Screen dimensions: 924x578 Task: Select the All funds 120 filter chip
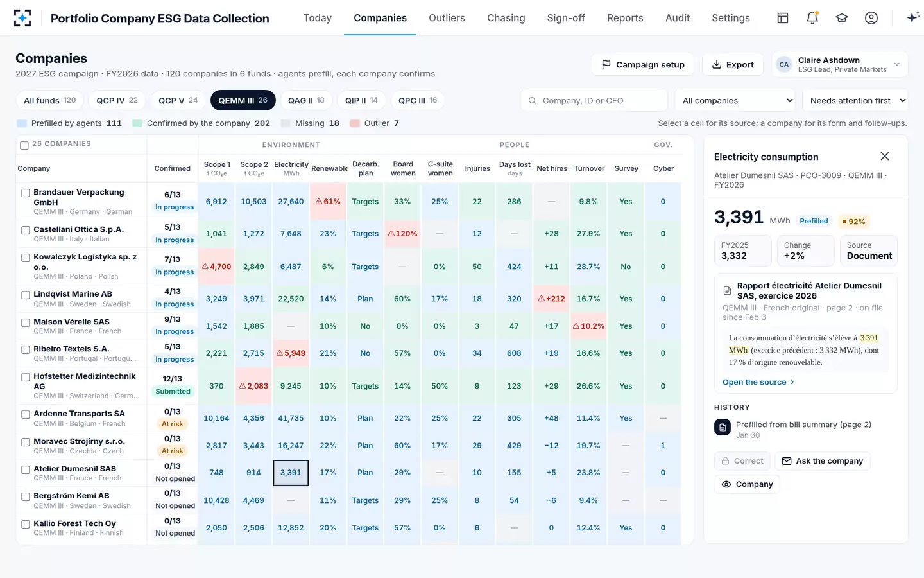tap(50, 101)
